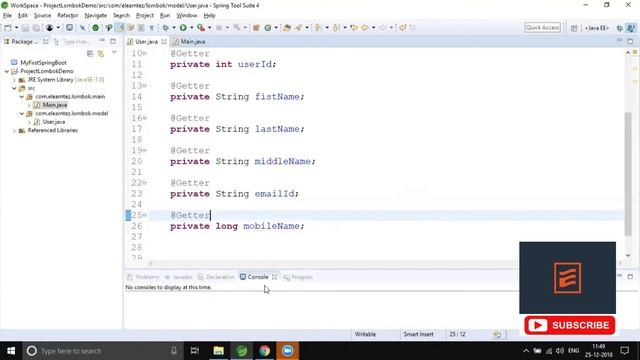Click the Zoom app taskbar icon
The width and height of the screenshot is (640, 360).
(x=287, y=351)
